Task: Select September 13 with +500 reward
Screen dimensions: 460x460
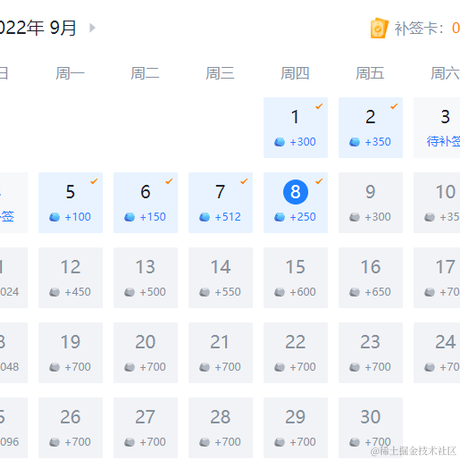Action: pos(146,278)
